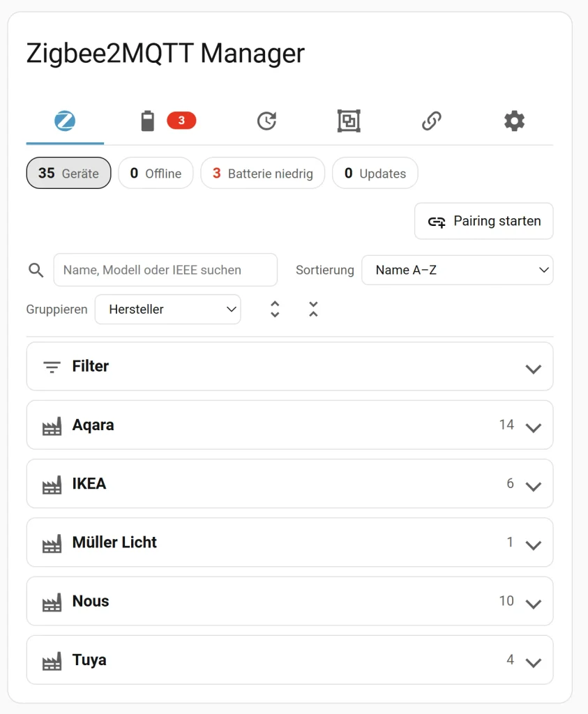The width and height of the screenshot is (588, 714).
Task: Show the 0 Offline devices chip
Action: point(156,173)
